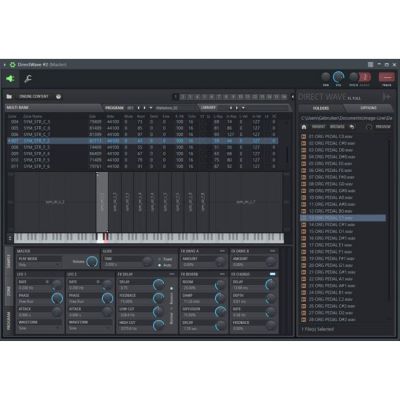
Task: Click file icon of 20 ORG PEDAL G1.wav
Action: click(304, 265)
